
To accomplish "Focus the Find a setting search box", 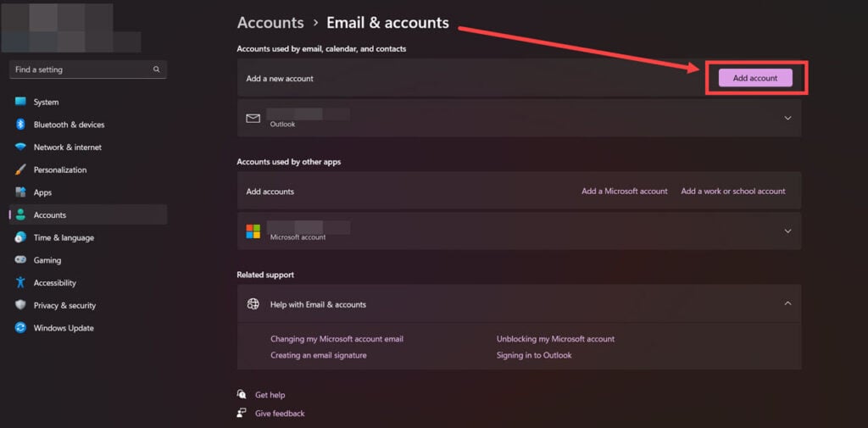I will click(x=88, y=69).
